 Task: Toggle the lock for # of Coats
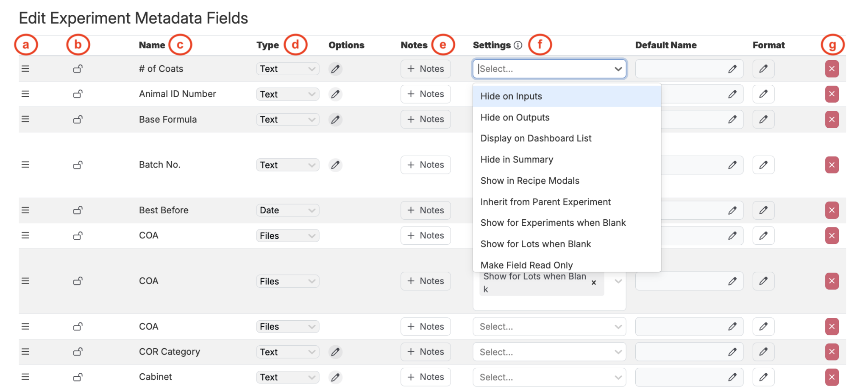click(78, 69)
